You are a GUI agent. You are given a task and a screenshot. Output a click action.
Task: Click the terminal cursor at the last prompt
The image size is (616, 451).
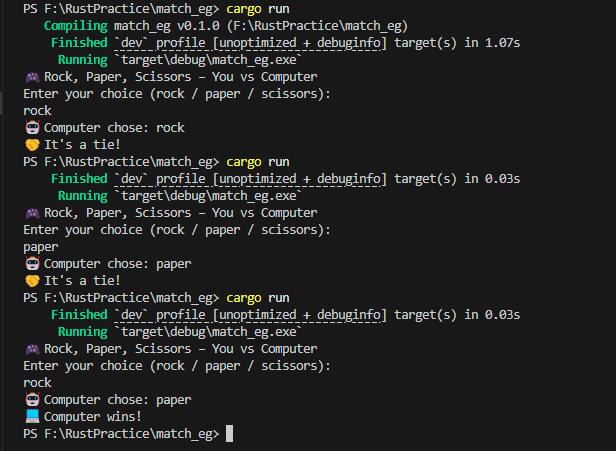tap(229, 434)
